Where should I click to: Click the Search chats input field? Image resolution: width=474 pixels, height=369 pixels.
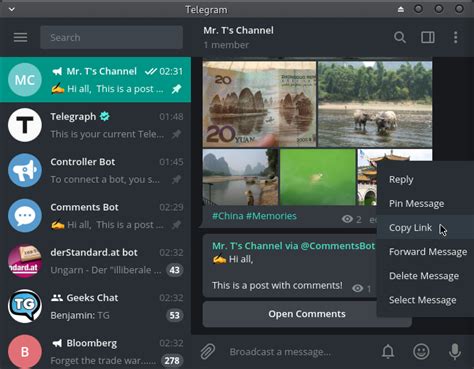111,37
